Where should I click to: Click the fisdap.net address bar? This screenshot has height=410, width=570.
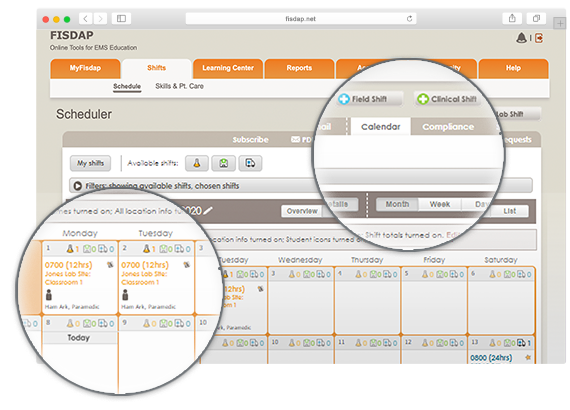pos(301,19)
